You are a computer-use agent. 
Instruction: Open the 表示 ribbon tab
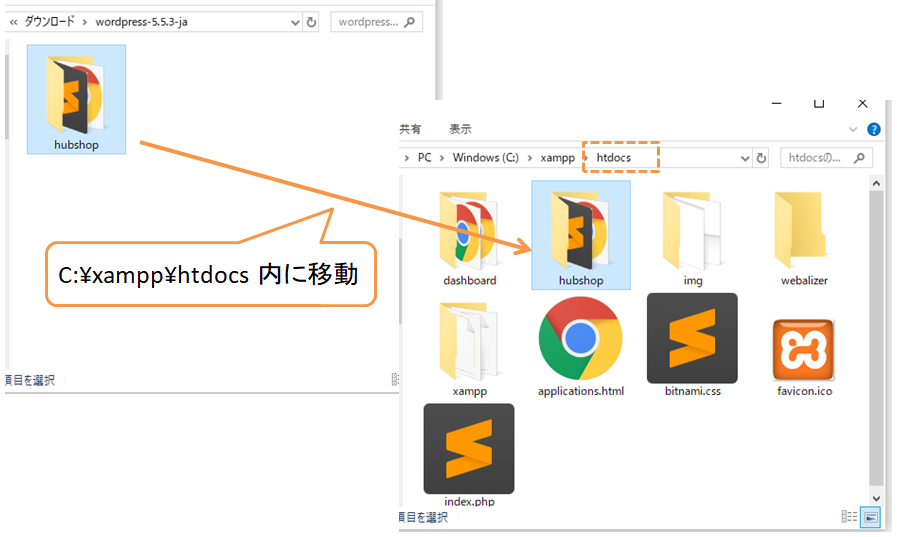[461, 129]
